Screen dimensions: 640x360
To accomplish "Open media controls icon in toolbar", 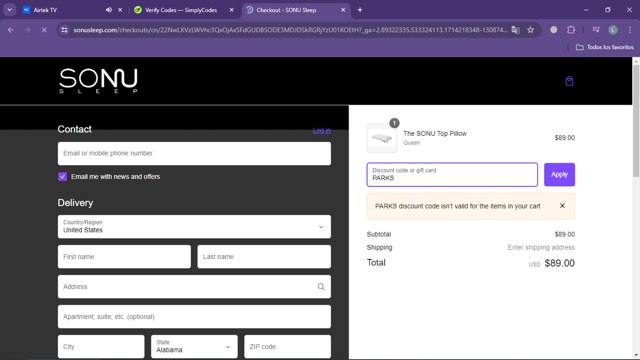I will tap(596, 30).
